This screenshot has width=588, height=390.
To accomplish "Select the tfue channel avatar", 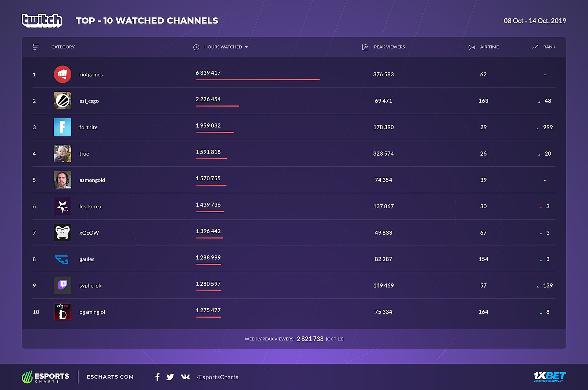I will [x=62, y=154].
